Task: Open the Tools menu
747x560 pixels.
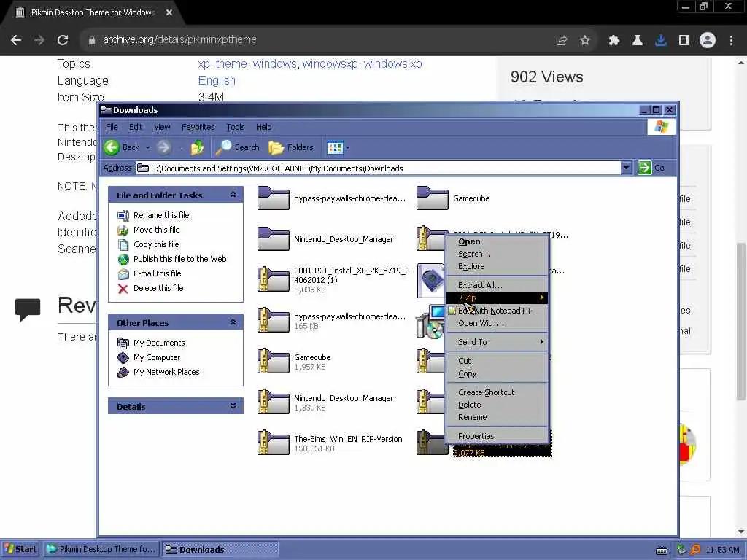Action: tap(236, 127)
